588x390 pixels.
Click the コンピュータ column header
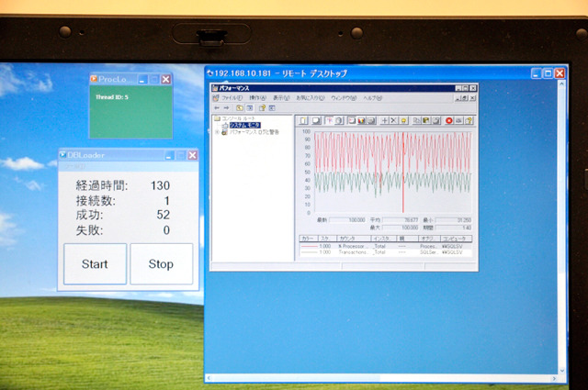click(457, 239)
